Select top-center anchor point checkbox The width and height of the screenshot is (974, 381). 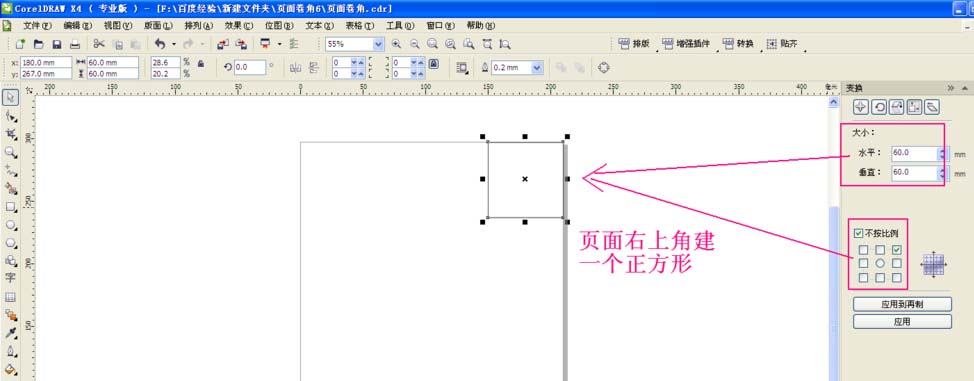pyautogui.click(x=880, y=250)
